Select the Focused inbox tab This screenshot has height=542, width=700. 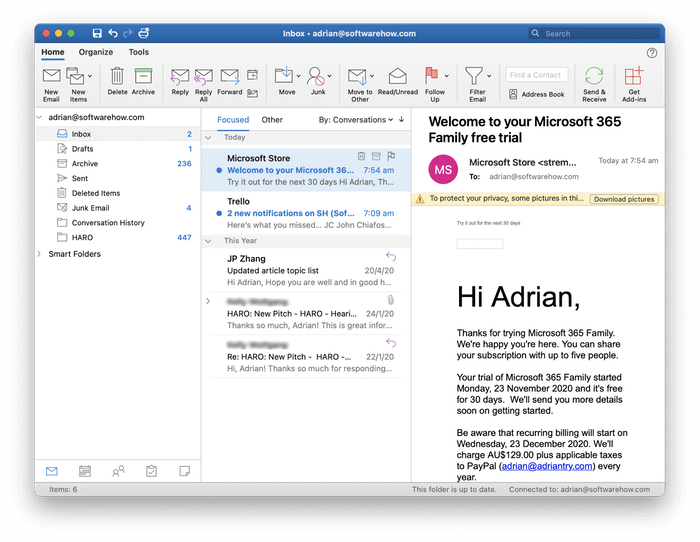pos(233,120)
